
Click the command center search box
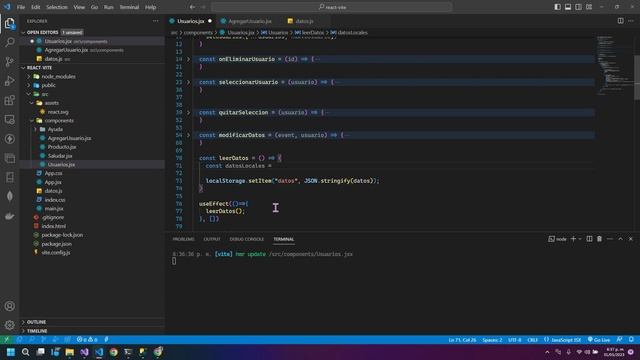331,7
